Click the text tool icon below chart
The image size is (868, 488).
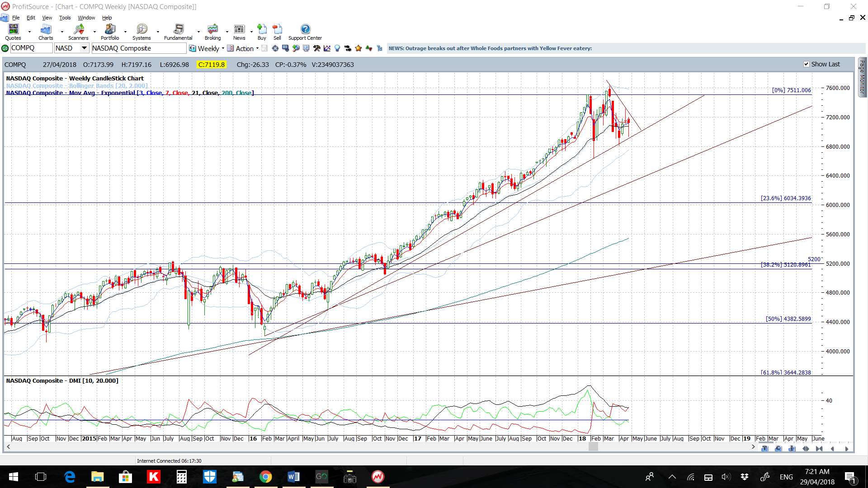[x=765, y=449]
